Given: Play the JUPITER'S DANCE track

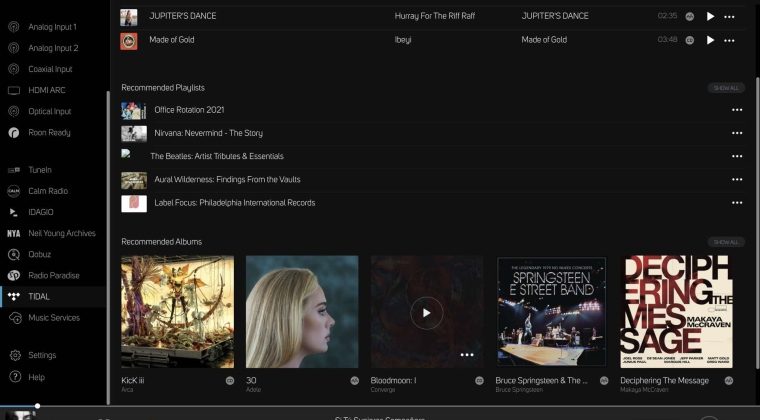Looking at the screenshot, I should (x=711, y=16).
